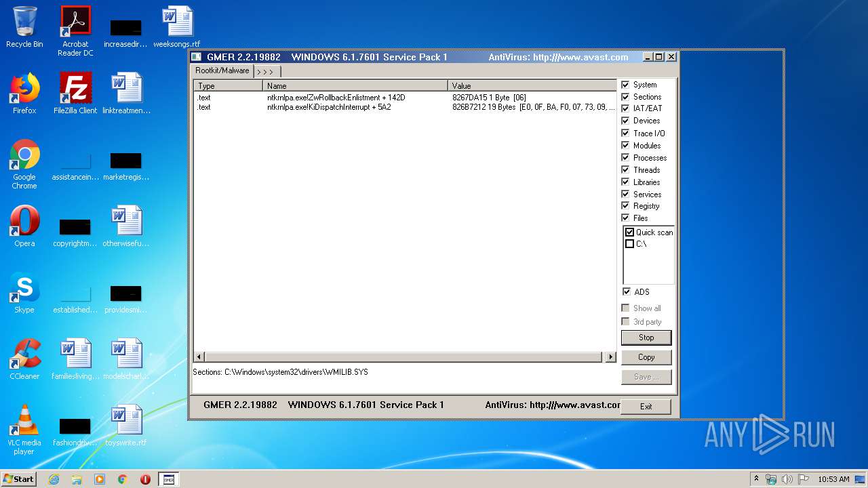Expand more tabs with >>> tab

coord(266,72)
